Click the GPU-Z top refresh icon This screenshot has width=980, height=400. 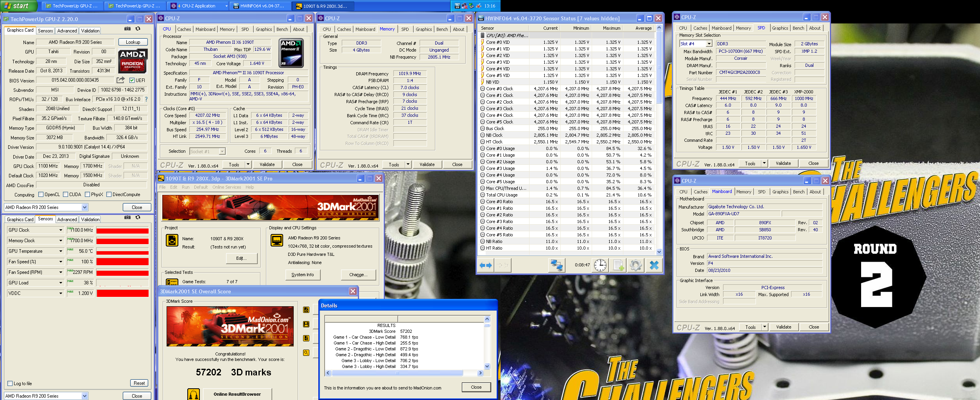(138, 29)
